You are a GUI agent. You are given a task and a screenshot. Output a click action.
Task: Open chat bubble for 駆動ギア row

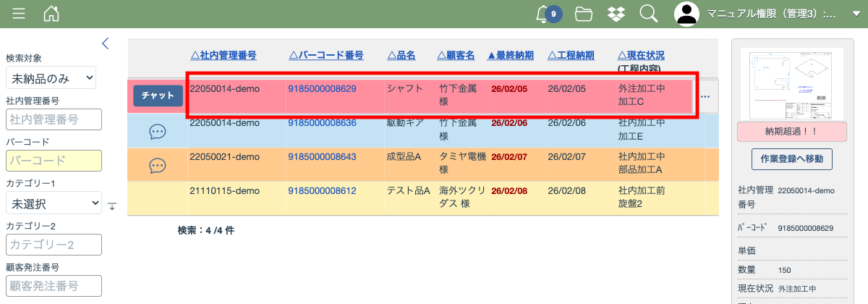point(158,131)
